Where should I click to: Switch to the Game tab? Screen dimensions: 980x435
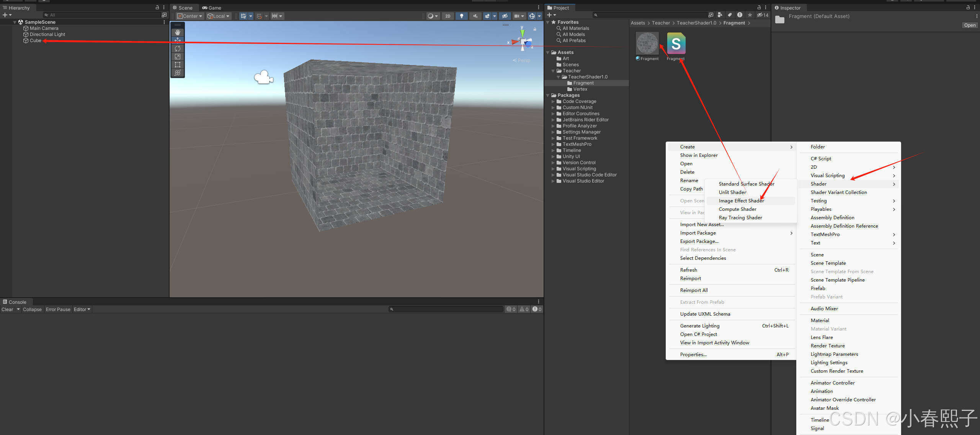tap(212, 8)
